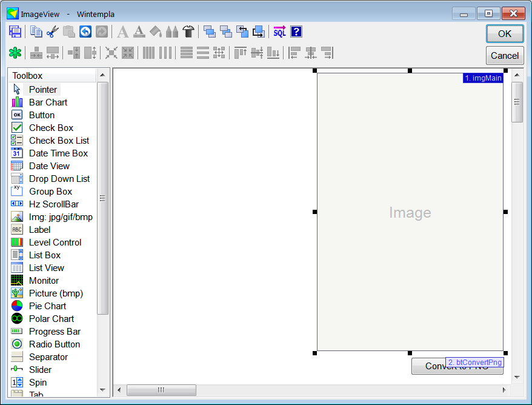This screenshot has width=532, height=405.
Task: Click the Copy icon in toolbar
Action: click(x=36, y=32)
